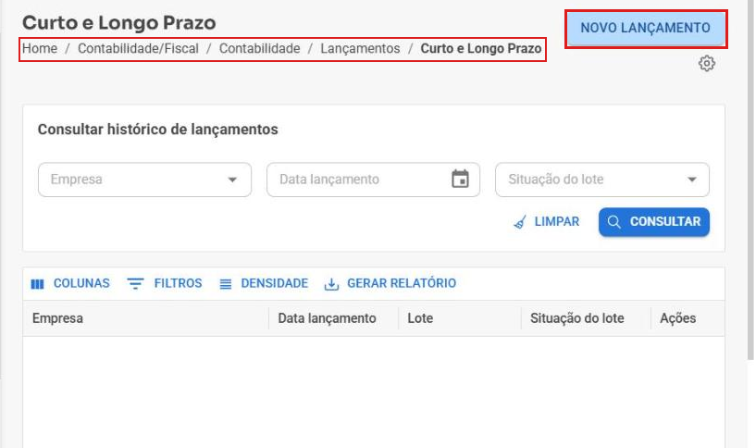Expand the Empresa dropdown arrow
The width and height of the screenshot is (754, 448).
[x=232, y=180]
